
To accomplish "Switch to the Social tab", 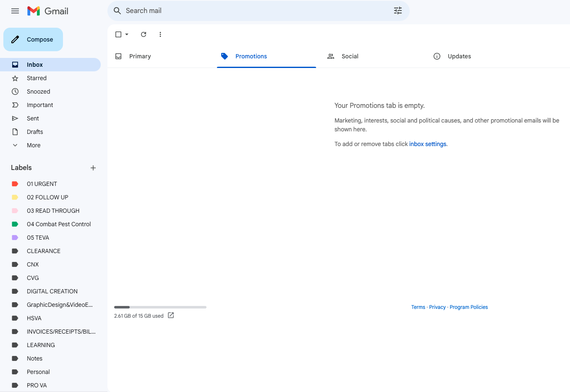I will click(x=350, y=56).
